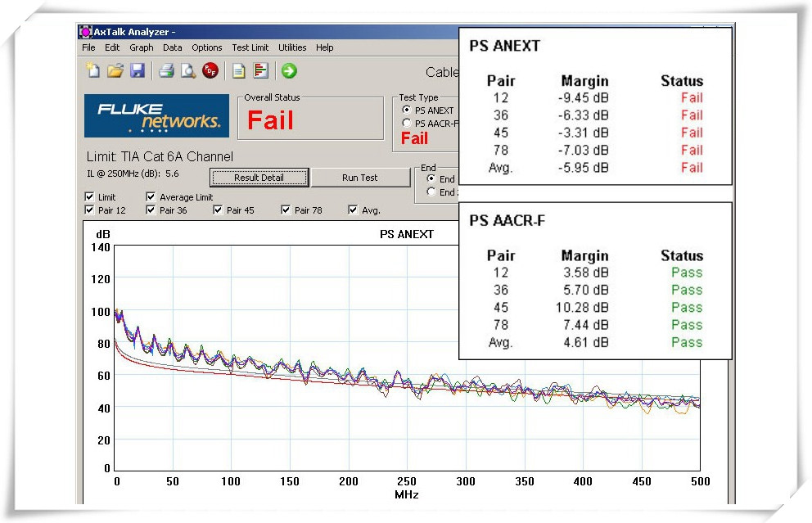812x523 pixels.
Task: Click the Fail status beside -9.45 dB
Action: coord(692,98)
